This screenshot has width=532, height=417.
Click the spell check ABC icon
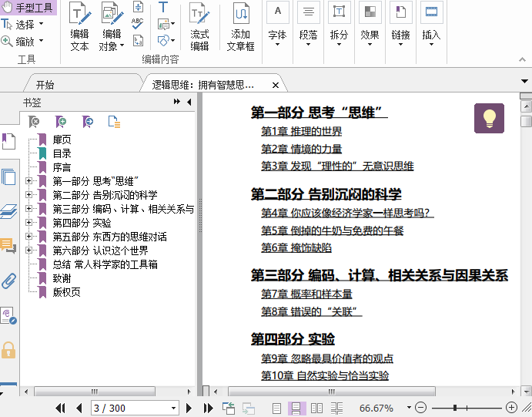coord(137,24)
